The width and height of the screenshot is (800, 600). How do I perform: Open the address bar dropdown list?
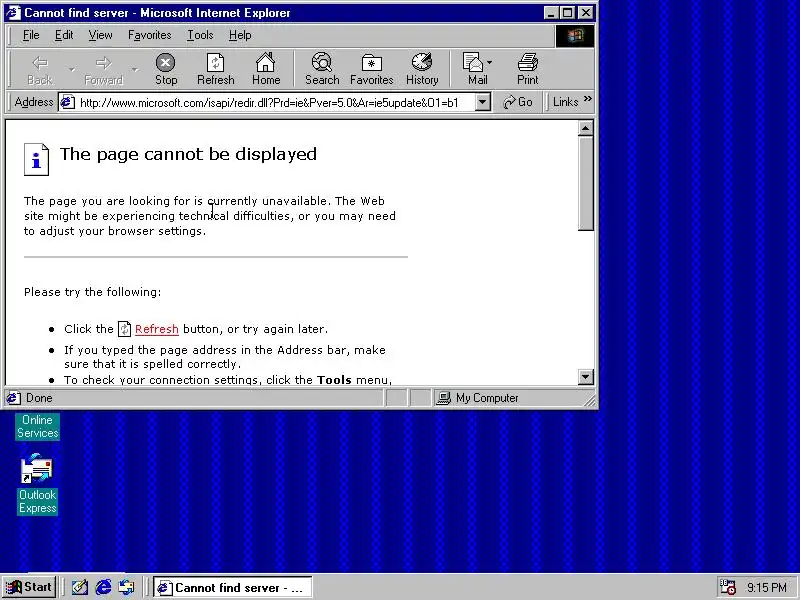(482, 103)
